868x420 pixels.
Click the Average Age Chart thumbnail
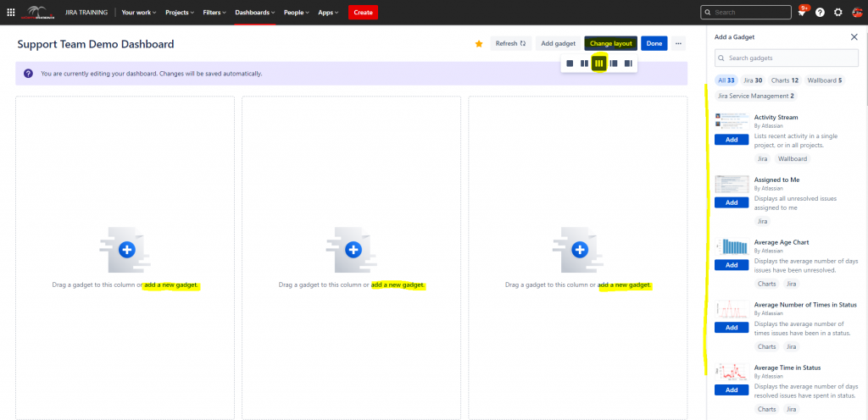click(732, 246)
